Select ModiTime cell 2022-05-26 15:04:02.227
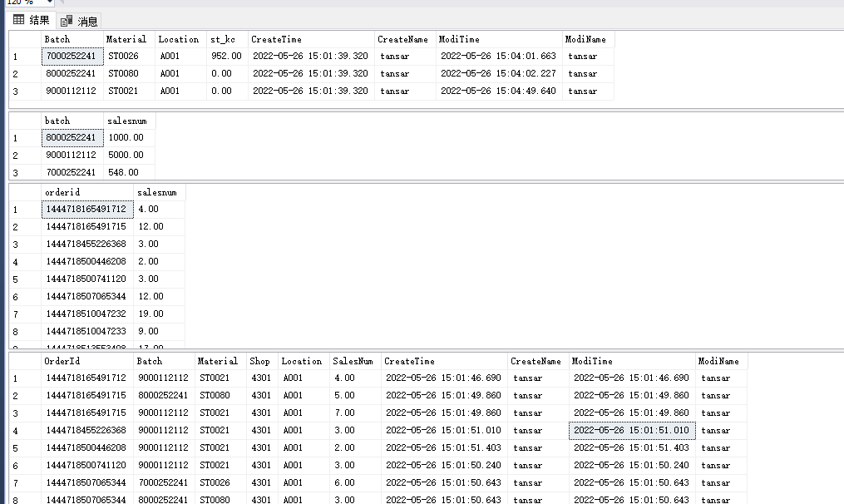 pos(498,74)
